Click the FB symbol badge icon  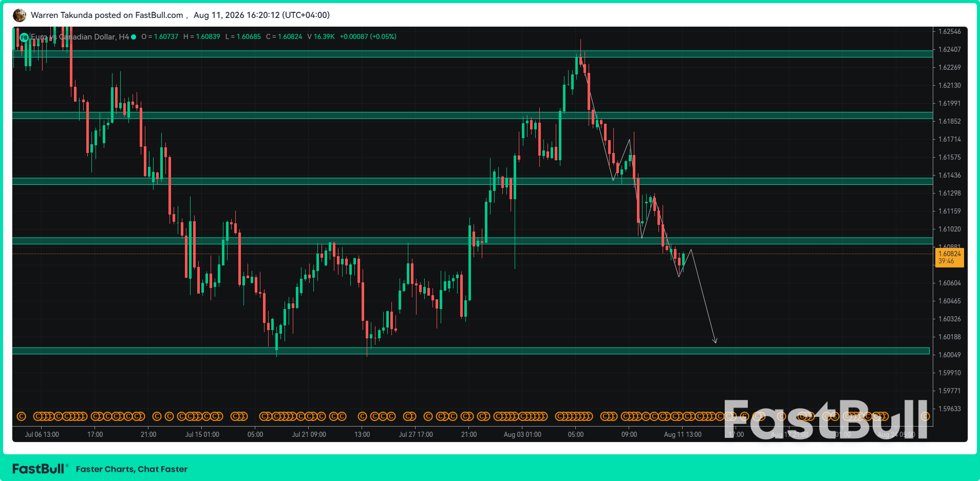pyautogui.click(x=24, y=37)
